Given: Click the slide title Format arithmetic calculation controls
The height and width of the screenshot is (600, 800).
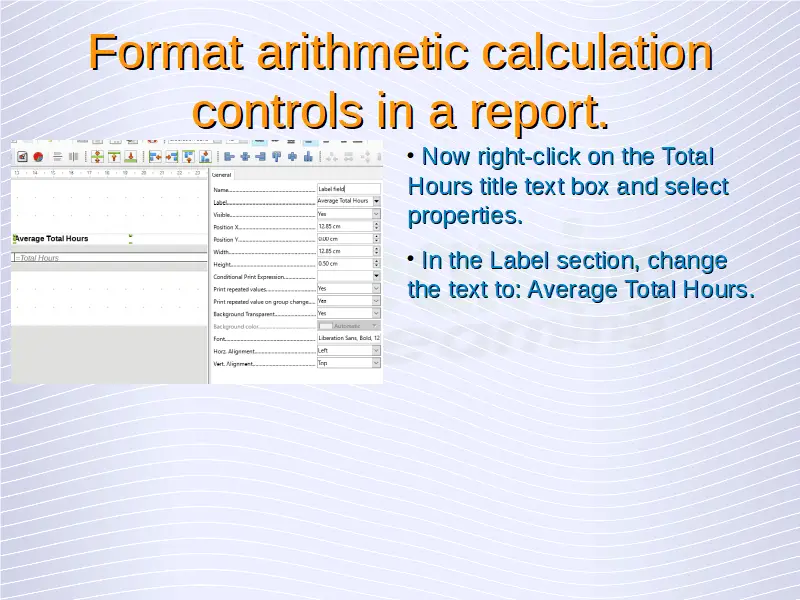Looking at the screenshot, I should [x=401, y=81].
